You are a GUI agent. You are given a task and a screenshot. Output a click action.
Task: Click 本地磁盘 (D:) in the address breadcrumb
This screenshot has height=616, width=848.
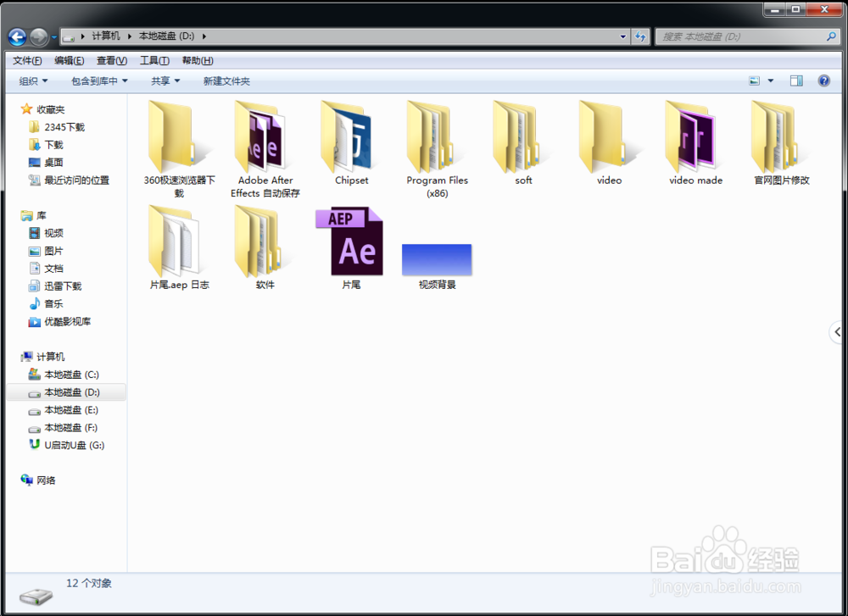[166, 36]
